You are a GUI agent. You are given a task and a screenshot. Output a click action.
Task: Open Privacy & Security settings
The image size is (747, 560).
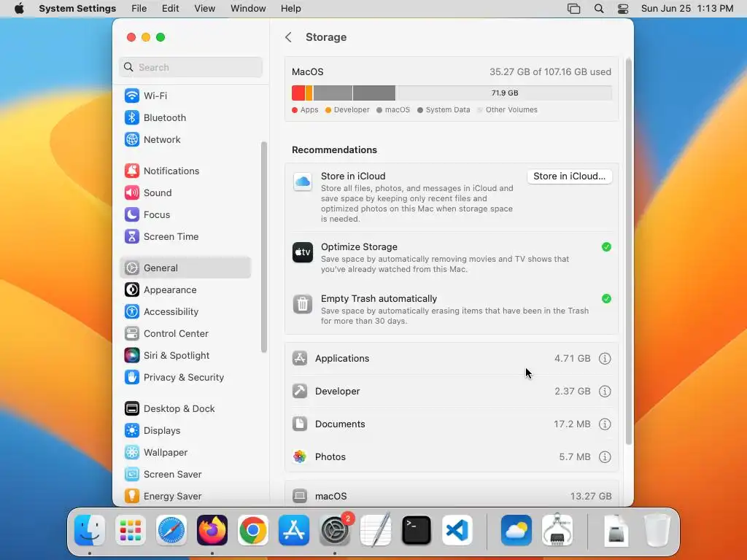[186, 378]
